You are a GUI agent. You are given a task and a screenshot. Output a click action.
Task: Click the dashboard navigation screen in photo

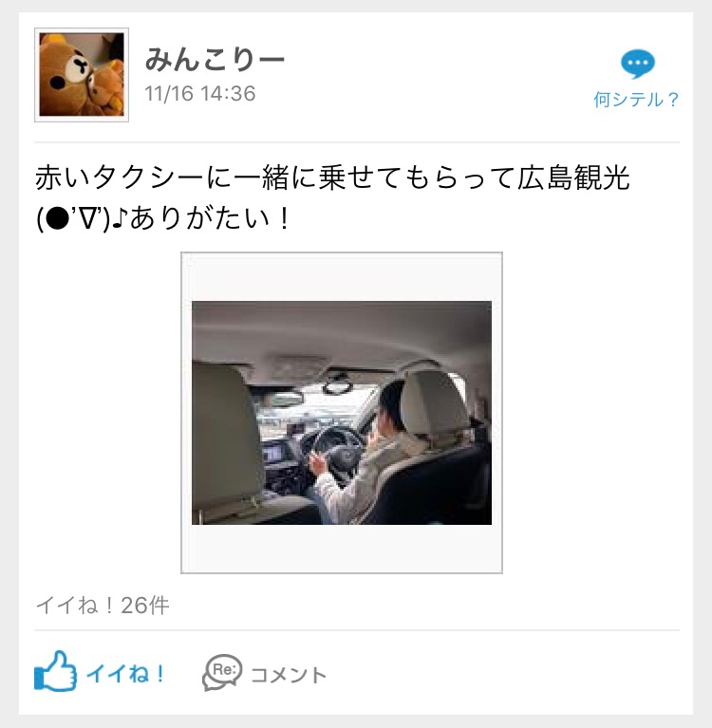pyautogui.click(x=272, y=453)
